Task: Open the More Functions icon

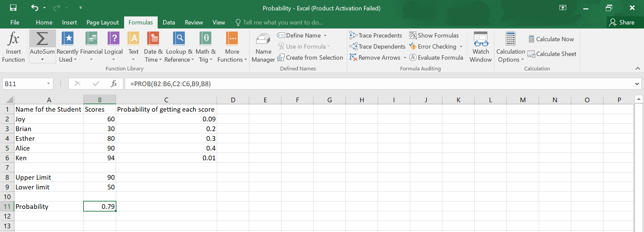Action: pos(232,39)
